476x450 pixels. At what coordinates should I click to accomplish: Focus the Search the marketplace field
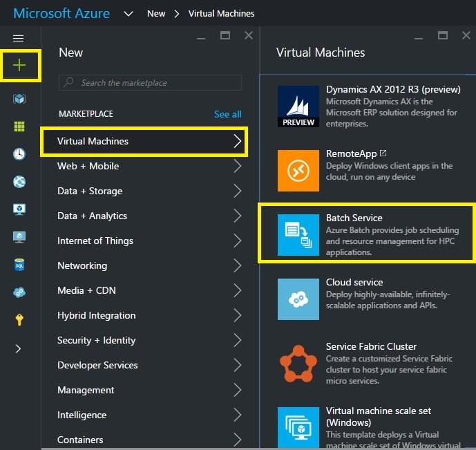pyautogui.click(x=151, y=82)
